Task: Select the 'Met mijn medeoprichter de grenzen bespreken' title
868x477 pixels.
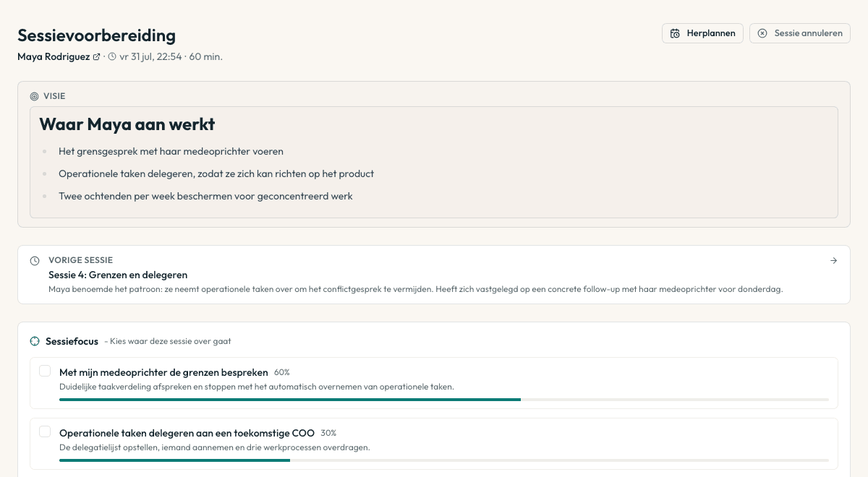Action: pyautogui.click(x=163, y=372)
